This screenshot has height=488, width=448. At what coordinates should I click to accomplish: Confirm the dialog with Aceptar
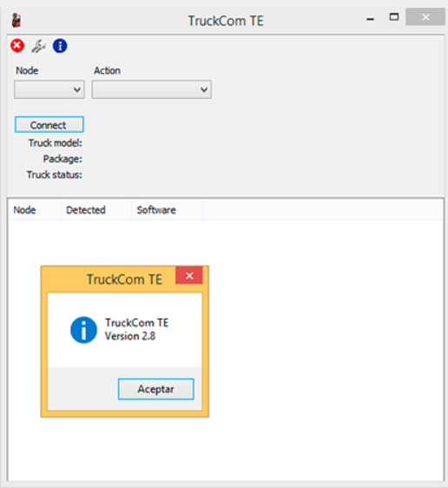point(156,389)
